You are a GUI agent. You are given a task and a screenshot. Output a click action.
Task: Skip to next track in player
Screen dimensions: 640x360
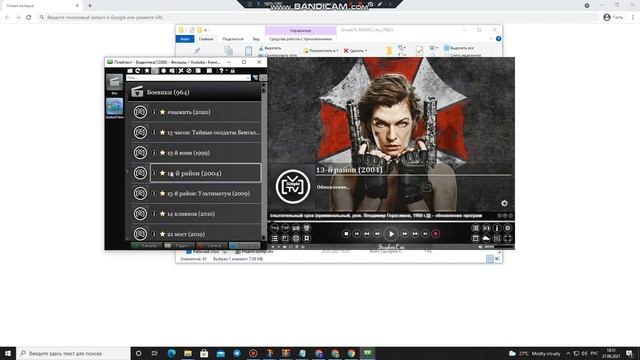(x=425, y=234)
